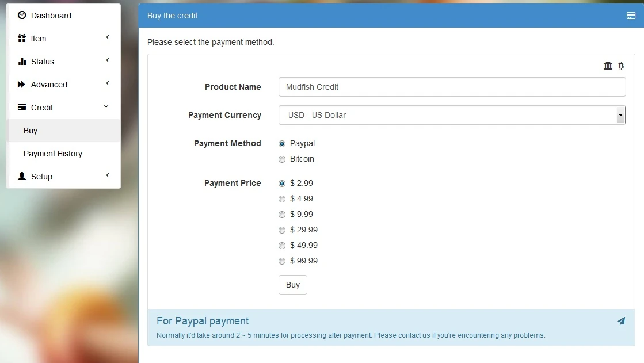Click the Product Name text field
Viewport: 644px width, 363px height.
tap(452, 87)
